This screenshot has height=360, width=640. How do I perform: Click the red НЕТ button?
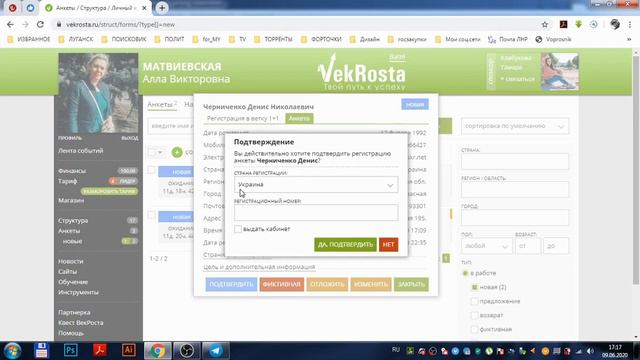[x=389, y=244]
